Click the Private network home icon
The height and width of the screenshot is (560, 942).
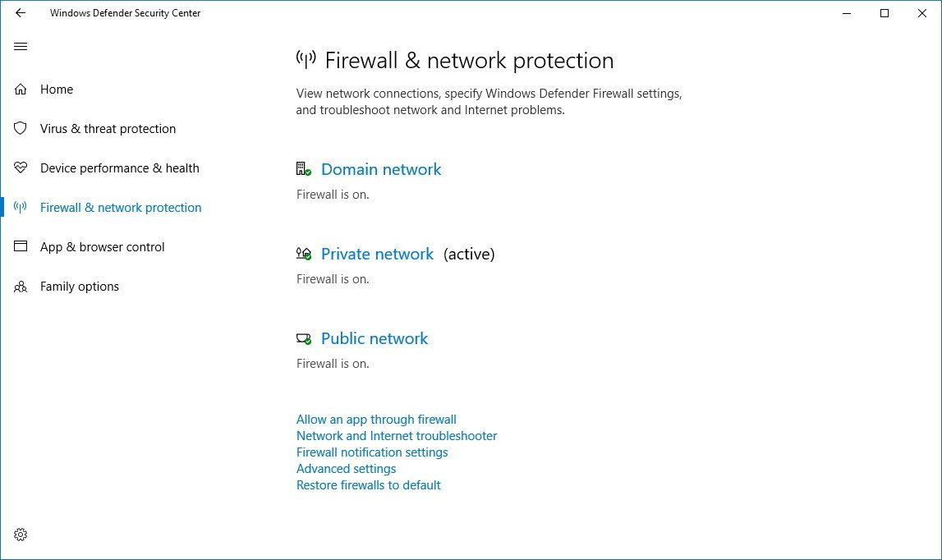tap(302, 253)
